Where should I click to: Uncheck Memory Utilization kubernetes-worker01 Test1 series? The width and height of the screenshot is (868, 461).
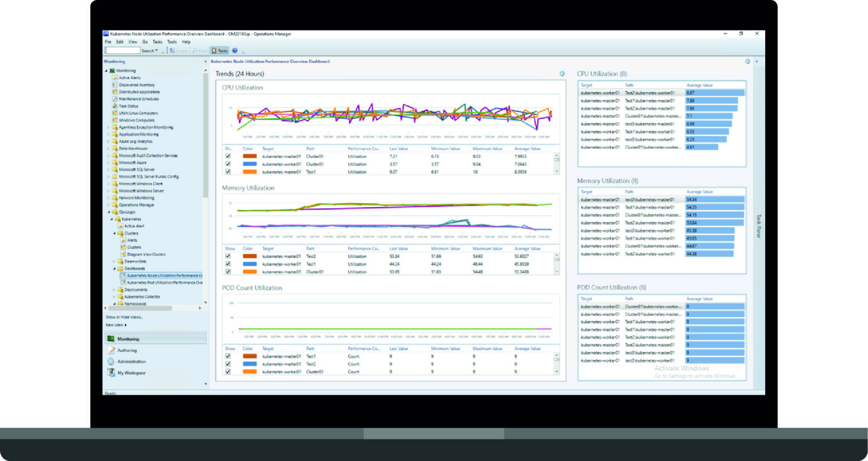[x=228, y=264]
